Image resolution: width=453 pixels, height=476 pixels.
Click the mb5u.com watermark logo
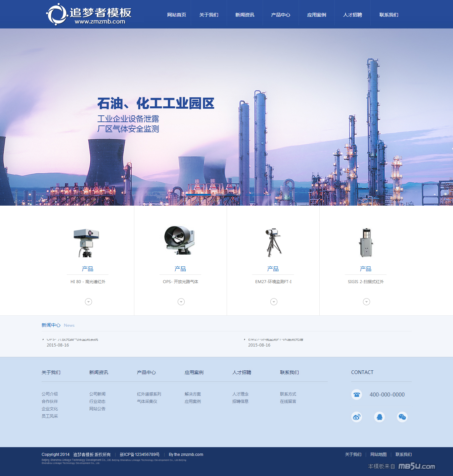coord(416,466)
